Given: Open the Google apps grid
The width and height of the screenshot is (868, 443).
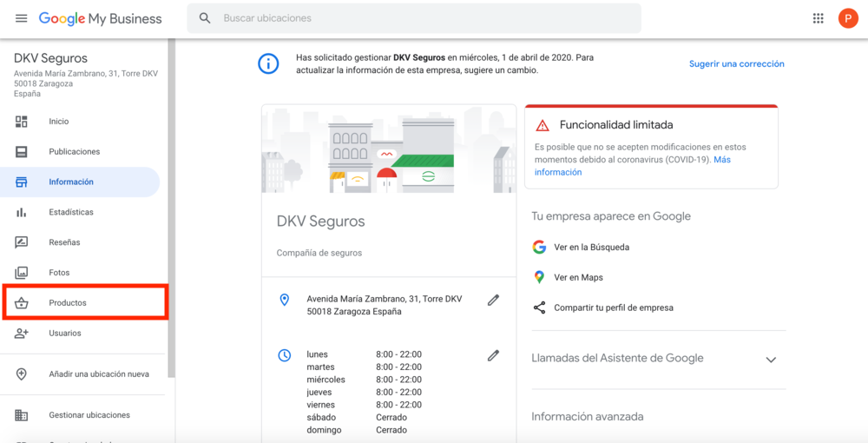Looking at the screenshot, I should (x=819, y=18).
